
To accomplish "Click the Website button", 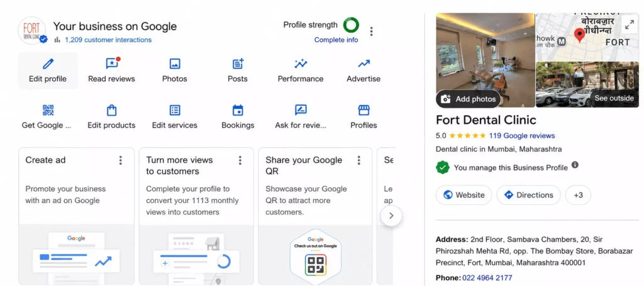I will click(x=464, y=195).
